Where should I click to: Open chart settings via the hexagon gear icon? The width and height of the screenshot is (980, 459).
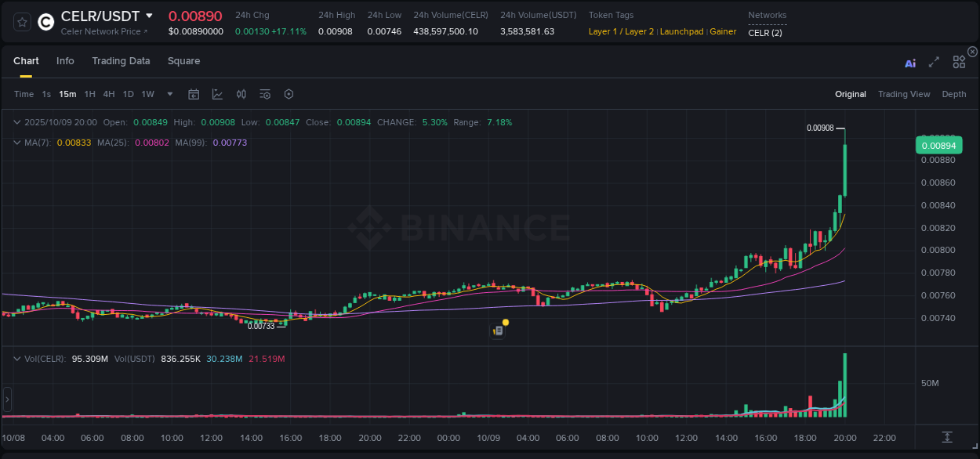point(289,94)
